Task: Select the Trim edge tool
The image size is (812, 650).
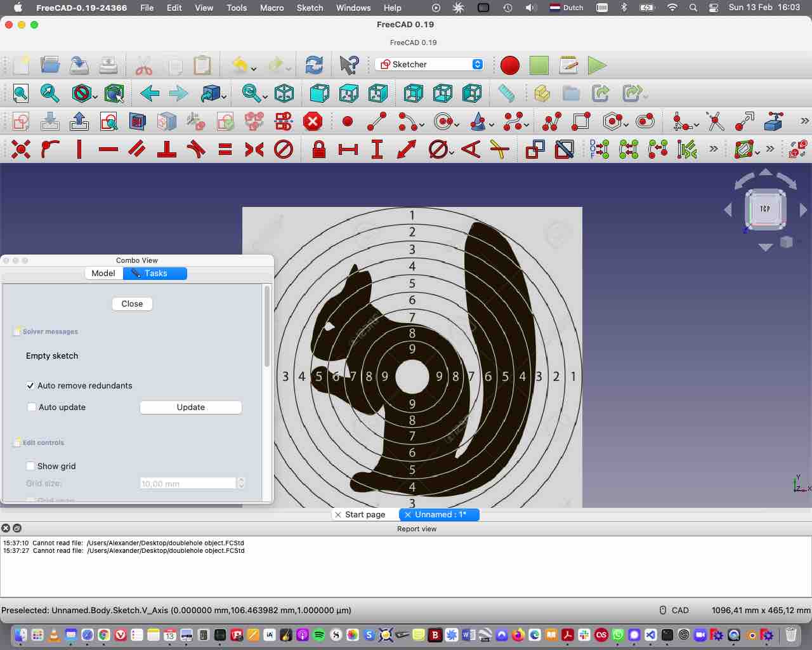Action: click(x=715, y=121)
